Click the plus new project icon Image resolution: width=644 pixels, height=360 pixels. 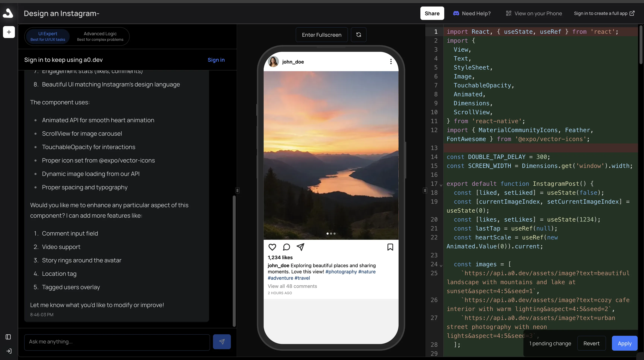pyautogui.click(x=9, y=32)
